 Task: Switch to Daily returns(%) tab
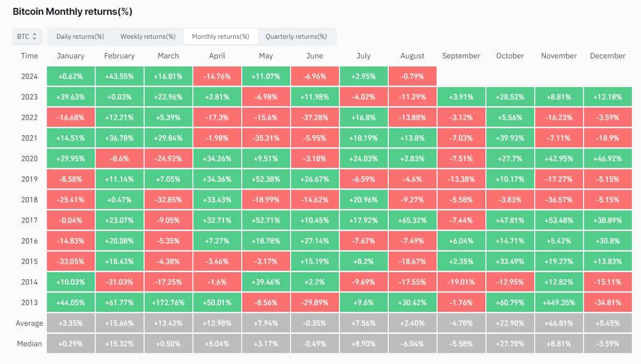point(80,36)
